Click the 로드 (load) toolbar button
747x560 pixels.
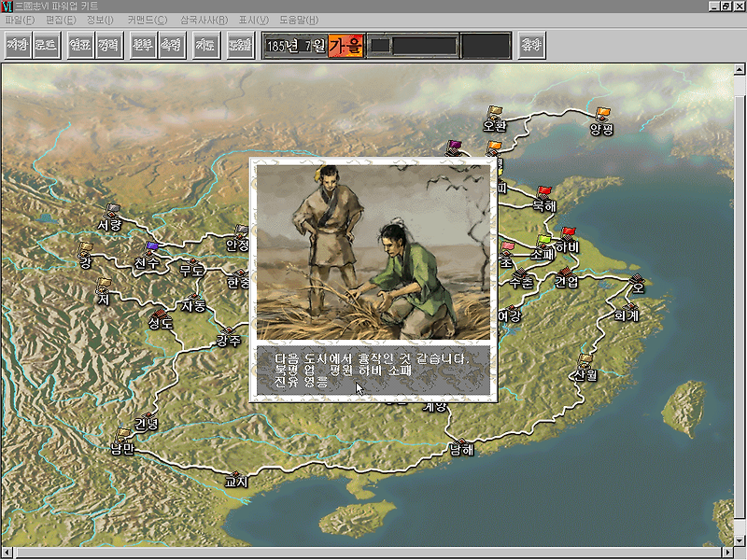tap(47, 45)
